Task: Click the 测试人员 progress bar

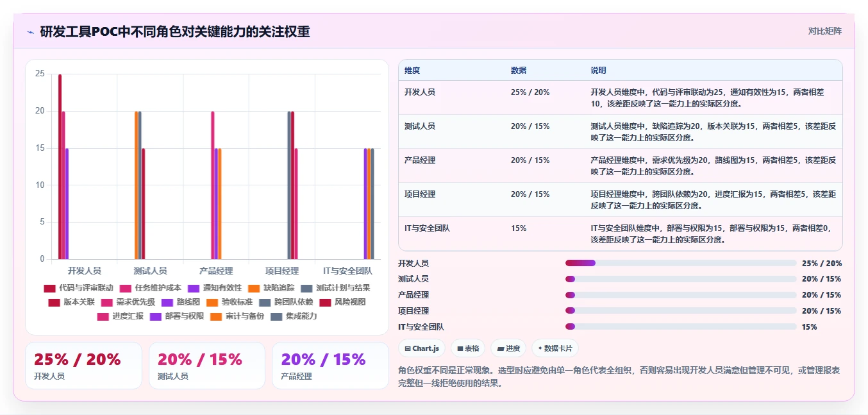Action: (x=681, y=279)
